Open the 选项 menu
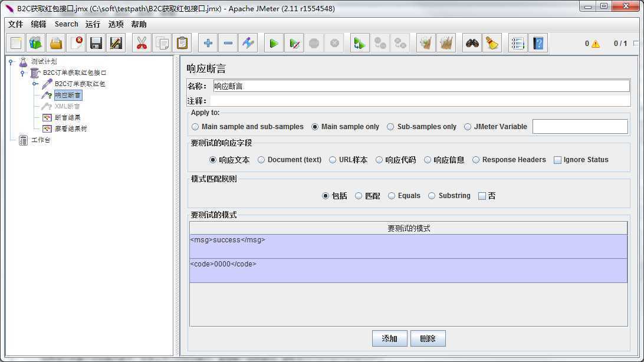This screenshot has height=362, width=644. pyautogui.click(x=116, y=24)
